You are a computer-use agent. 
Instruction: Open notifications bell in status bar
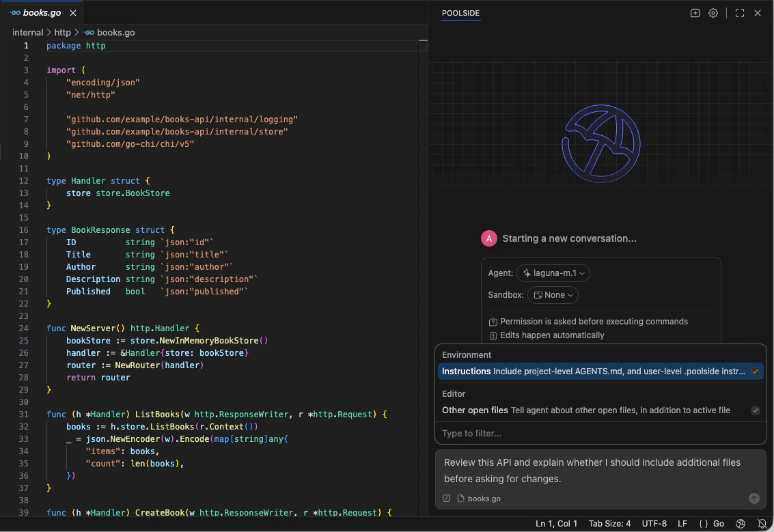point(762,524)
